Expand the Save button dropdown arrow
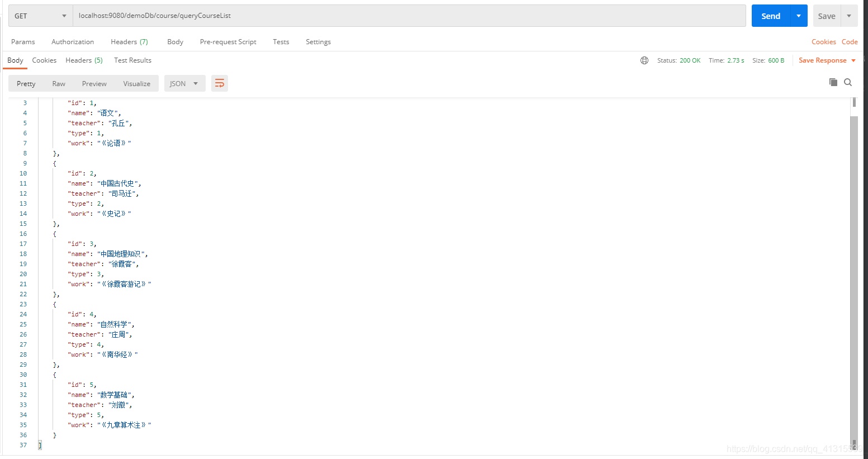This screenshot has height=459, width=868. pyautogui.click(x=850, y=16)
